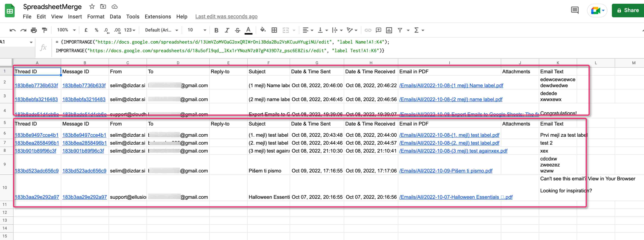Toggle italic formatting

227,30
